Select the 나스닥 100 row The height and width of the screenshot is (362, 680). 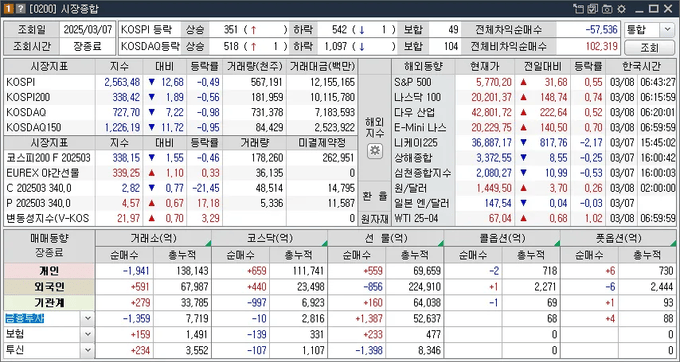click(x=534, y=97)
